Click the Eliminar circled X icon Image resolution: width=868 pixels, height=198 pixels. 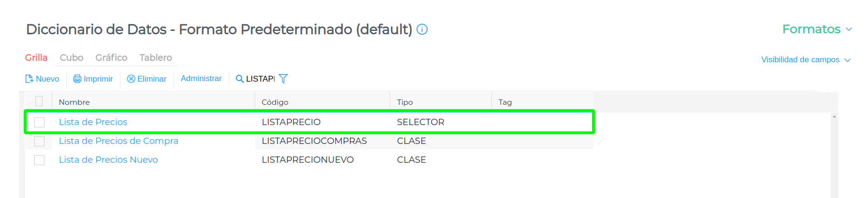[131, 79]
